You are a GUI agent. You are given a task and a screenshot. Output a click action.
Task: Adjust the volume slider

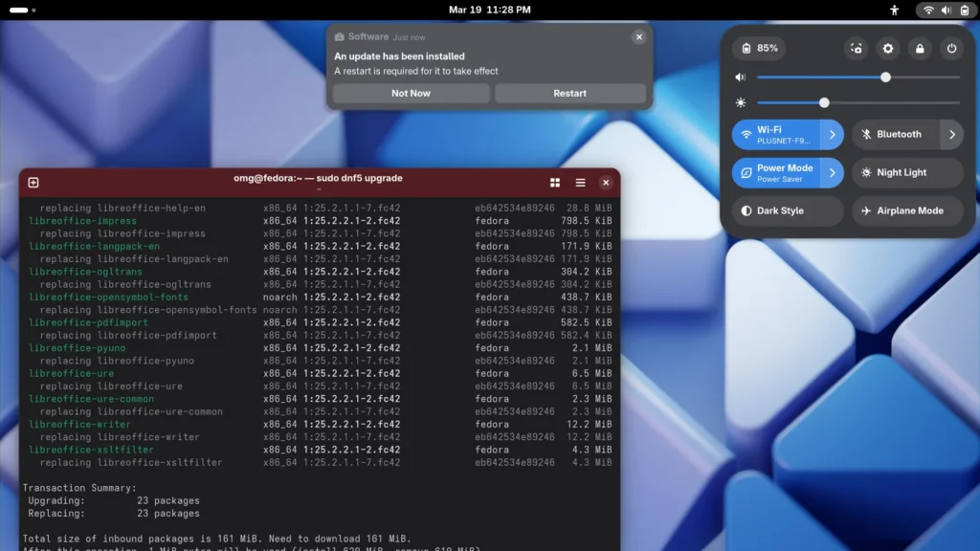884,77
